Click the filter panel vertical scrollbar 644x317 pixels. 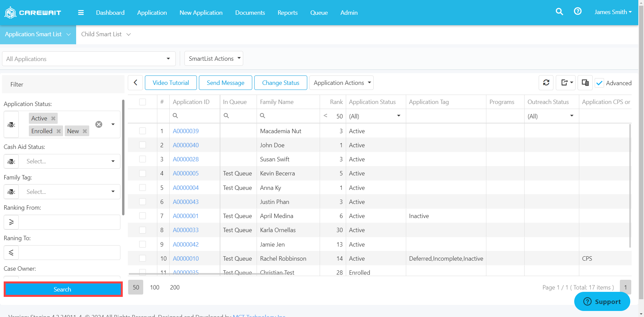tap(123, 157)
